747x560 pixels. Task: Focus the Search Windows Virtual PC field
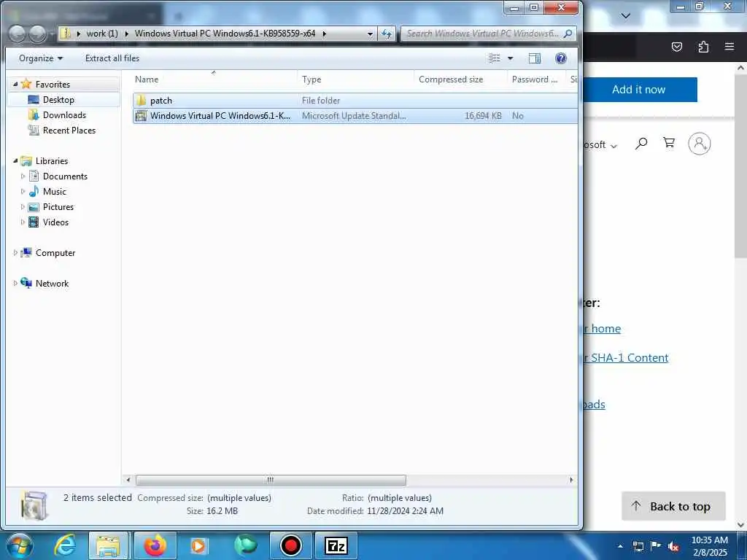pyautogui.click(x=482, y=34)
